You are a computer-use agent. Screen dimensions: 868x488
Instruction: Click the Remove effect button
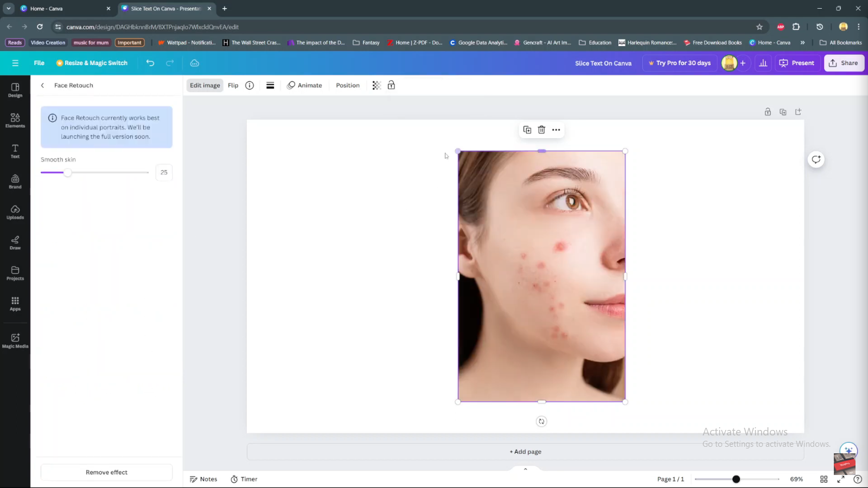click(x=106, y=472)
